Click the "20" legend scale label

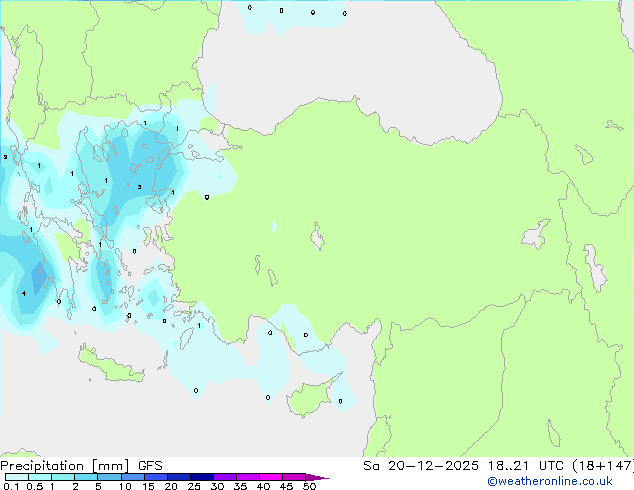point(171,486)
